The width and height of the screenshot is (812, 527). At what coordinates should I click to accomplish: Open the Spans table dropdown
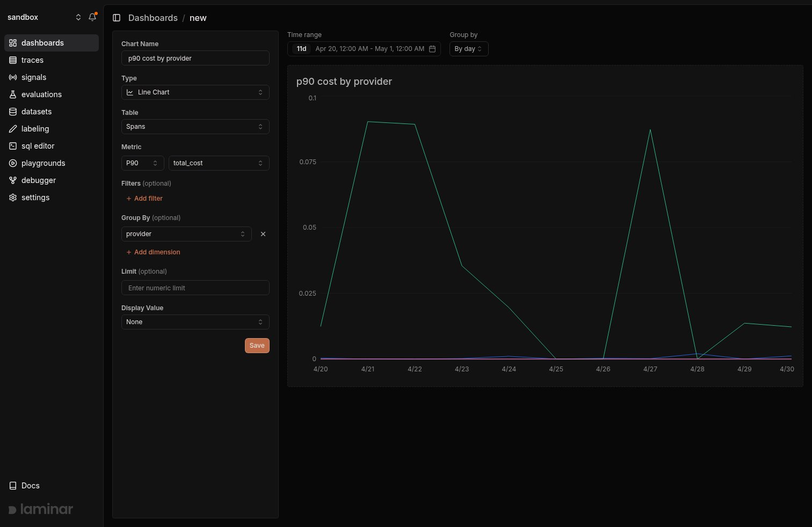point(195,127)
